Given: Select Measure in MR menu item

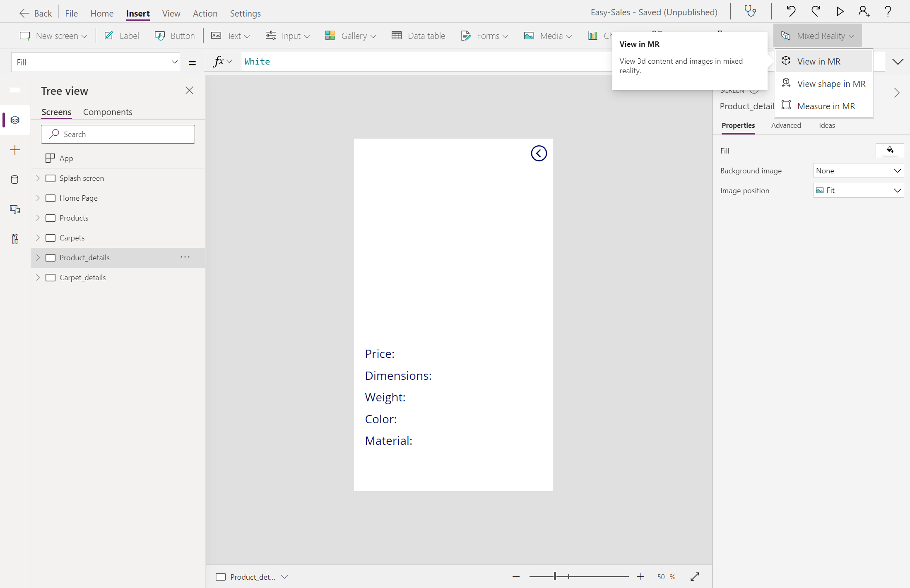Looking at the screenshot, I should [x=826, y=106].
